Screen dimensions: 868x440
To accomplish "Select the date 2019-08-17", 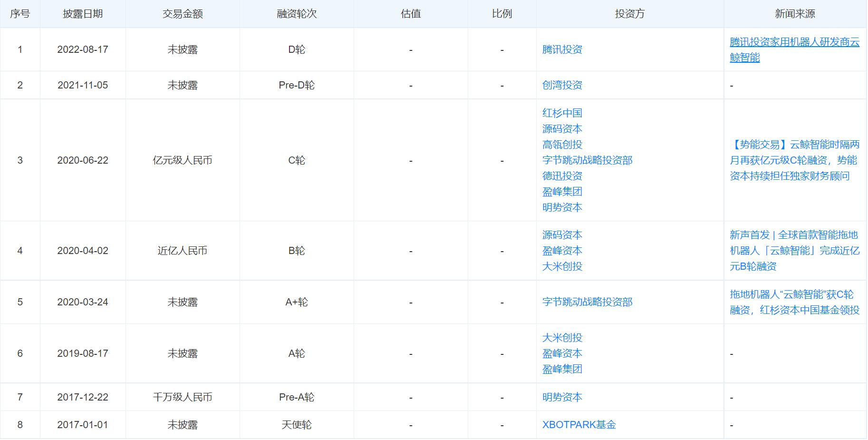I will tap(83, 353).
